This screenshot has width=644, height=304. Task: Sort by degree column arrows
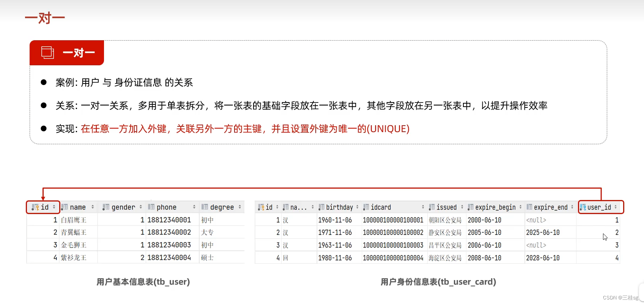coord(240,207)
